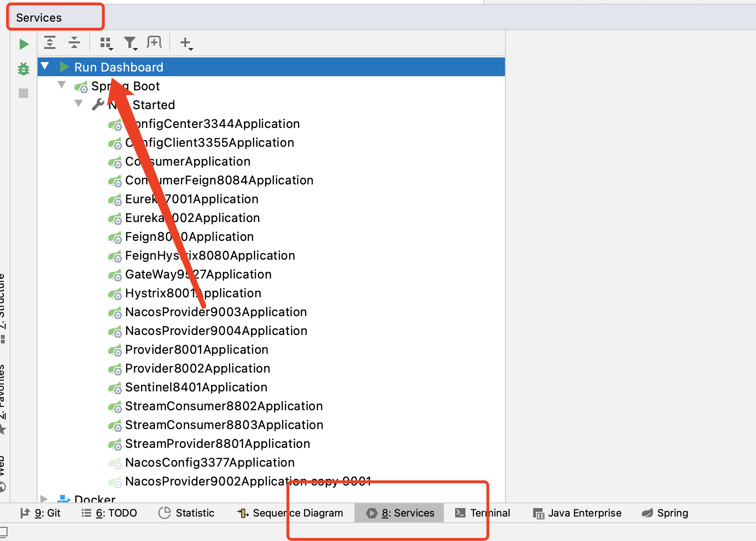This screenshot has height=541, width=756.
Task: Open the Filter funnel dropdown
Action: 131,43
